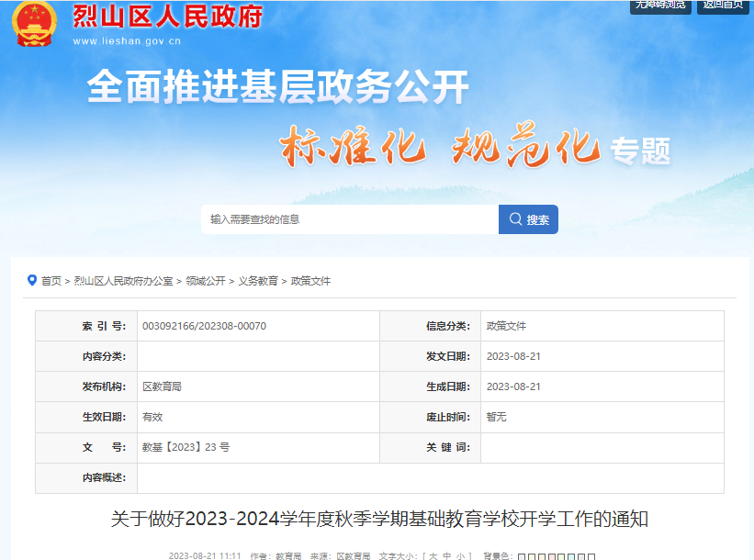Click the location pin breadcrumb icon
The image size is (754, 560).
click(32, 280)
